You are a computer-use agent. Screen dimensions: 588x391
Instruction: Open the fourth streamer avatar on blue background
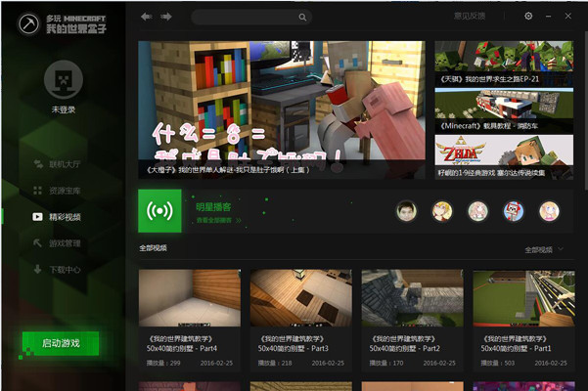pos(514,211)
